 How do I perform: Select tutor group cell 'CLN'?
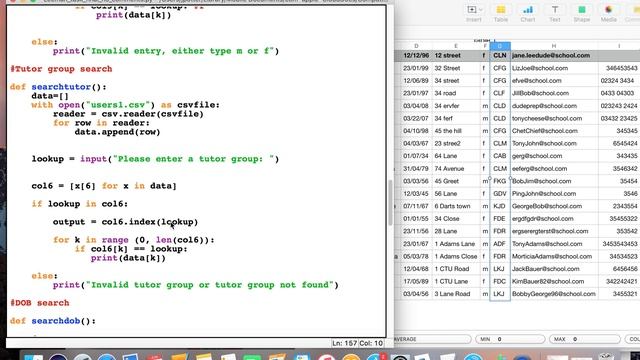[x=500, y=56]
